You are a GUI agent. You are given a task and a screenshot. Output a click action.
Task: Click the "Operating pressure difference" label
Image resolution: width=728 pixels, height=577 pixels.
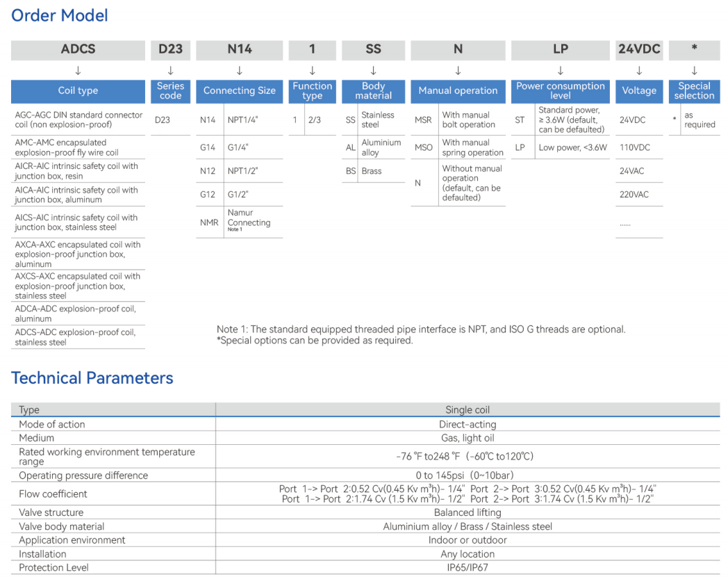tap(83, 476)
